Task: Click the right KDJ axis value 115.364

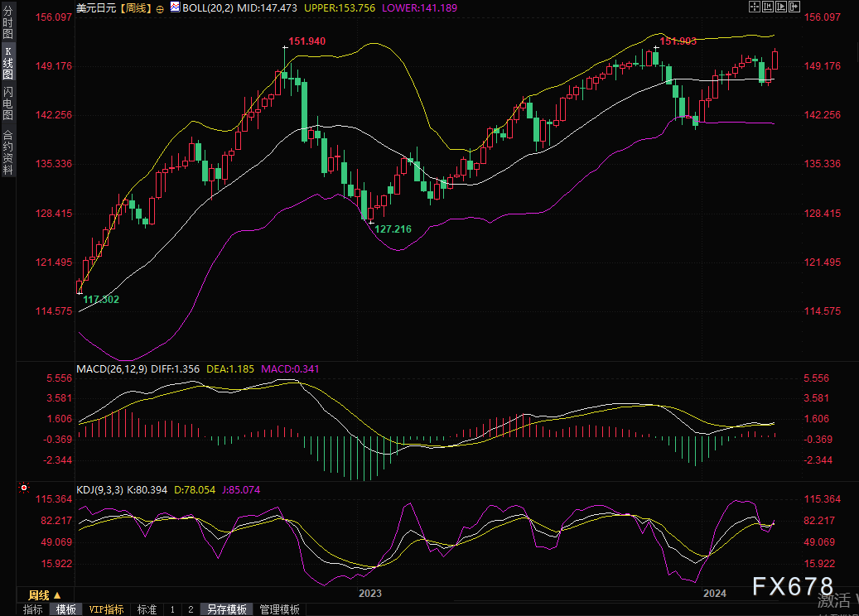Action: (x=823, y=499)
